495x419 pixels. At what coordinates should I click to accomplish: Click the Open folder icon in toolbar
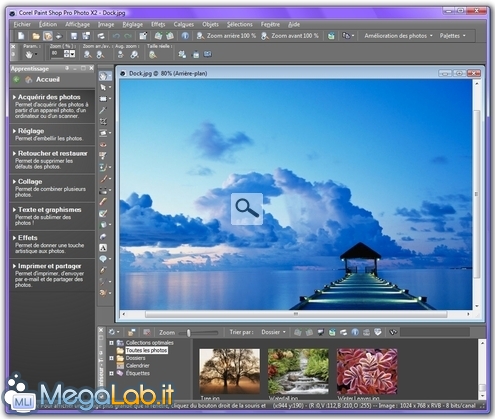click(36, 36)
